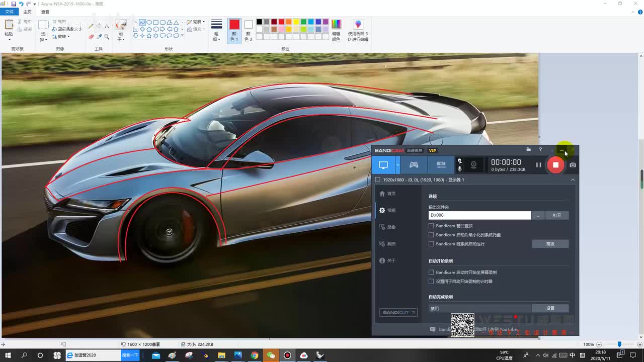
Task: Open Bandicut link button
Action: [398, 312]
